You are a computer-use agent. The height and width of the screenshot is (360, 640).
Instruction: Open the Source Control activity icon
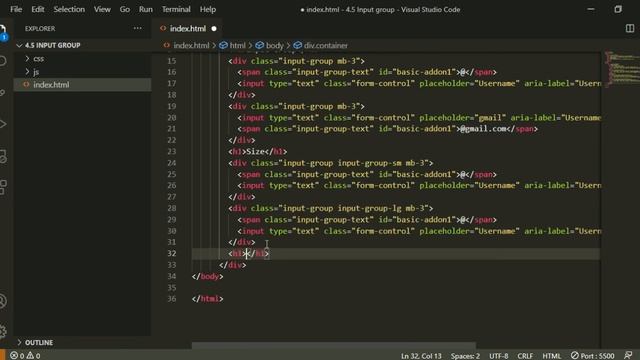3,93
